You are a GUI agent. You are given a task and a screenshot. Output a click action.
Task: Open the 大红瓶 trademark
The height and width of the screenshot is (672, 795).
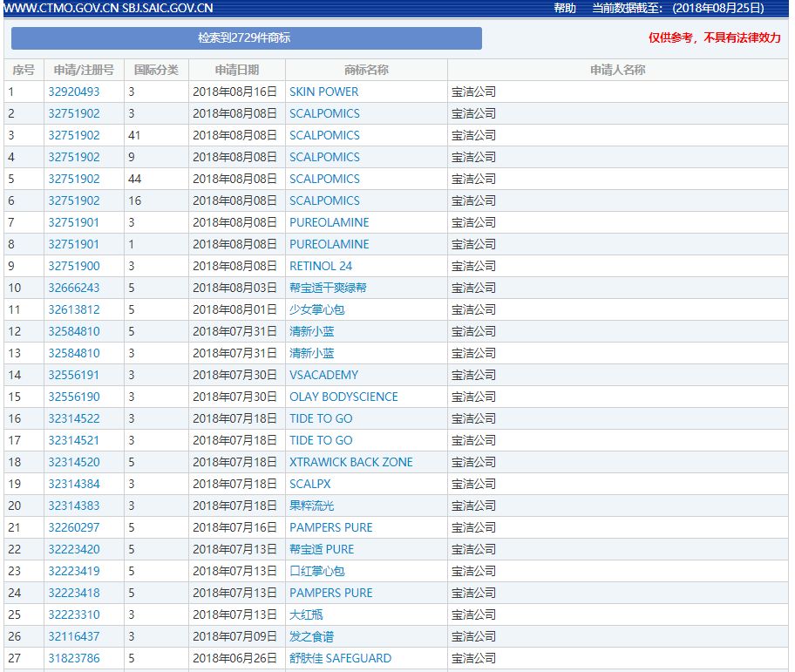click(306, 614)
